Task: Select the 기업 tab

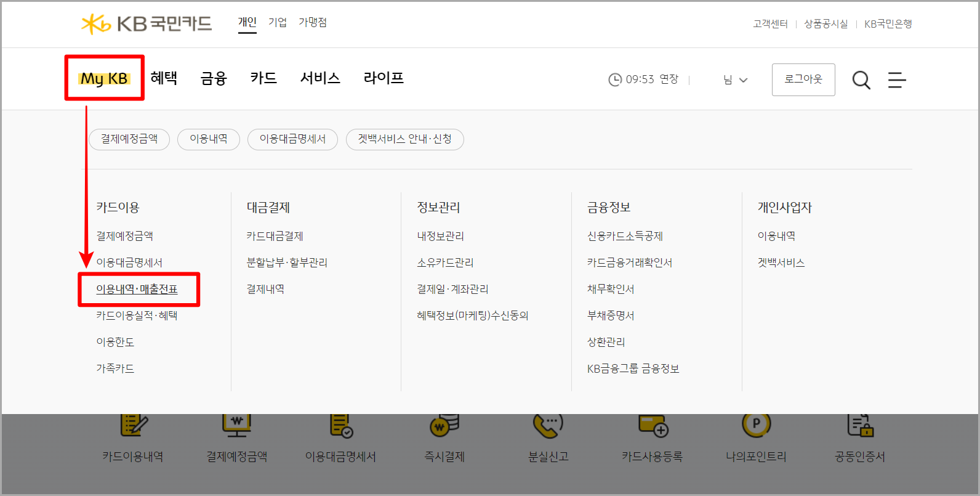Action: (x=278, y=22)
